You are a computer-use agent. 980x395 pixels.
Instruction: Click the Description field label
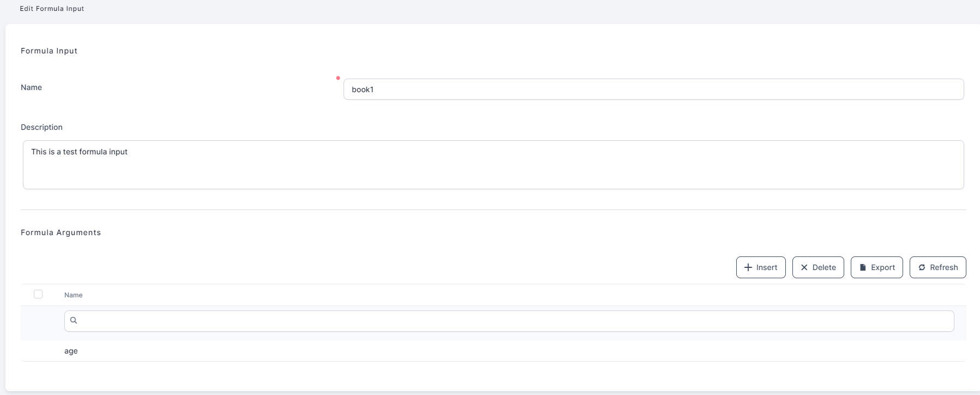click(41, 127)
